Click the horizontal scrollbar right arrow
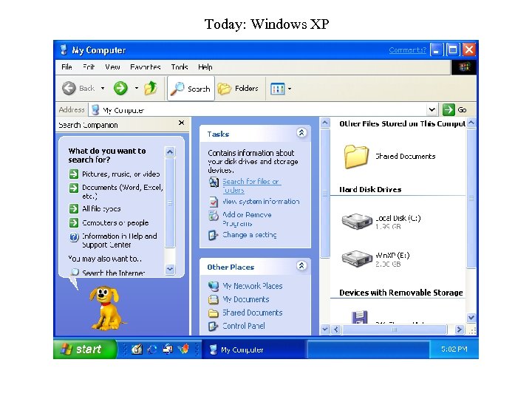Image resolution: width=532 pixels, height=399 pixels. click(460, 329)
